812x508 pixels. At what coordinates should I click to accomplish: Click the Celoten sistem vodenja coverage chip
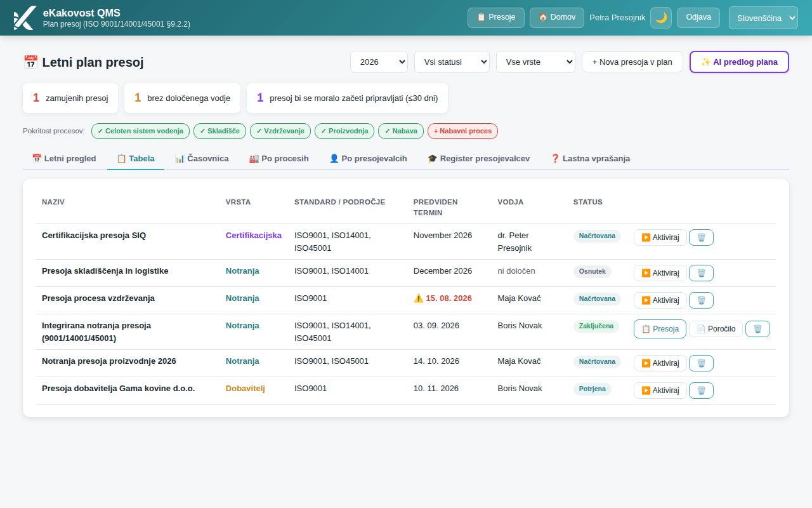pos(140,131)
